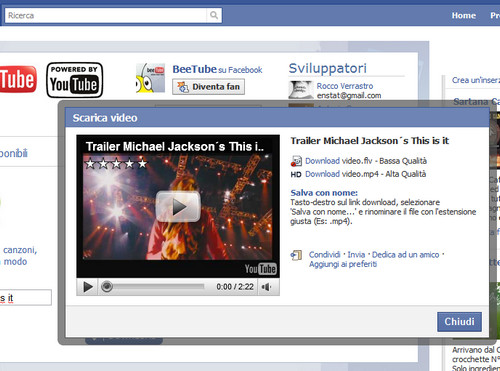Open the Home menu item
Screen dimensions: 500x371
point(464,15)
